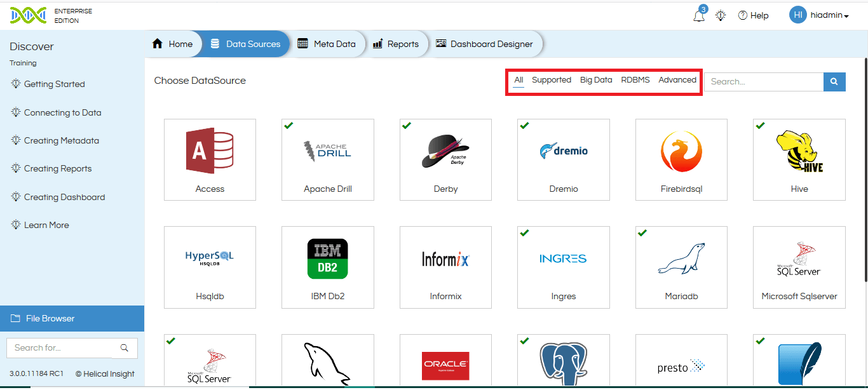The height and width of the screenshot is (390, 868).
Task: Focus the 'Search for...' sidebar field
Action: (59, 347)
